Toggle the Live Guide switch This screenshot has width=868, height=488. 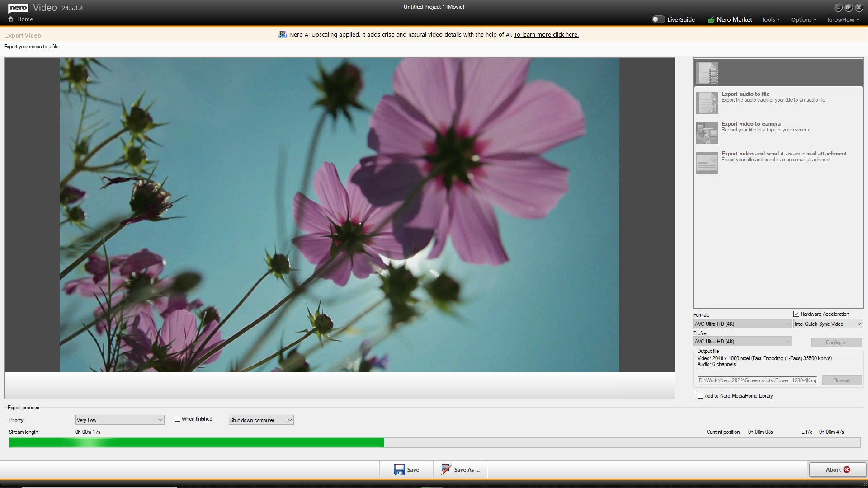[x=658, y=19]
